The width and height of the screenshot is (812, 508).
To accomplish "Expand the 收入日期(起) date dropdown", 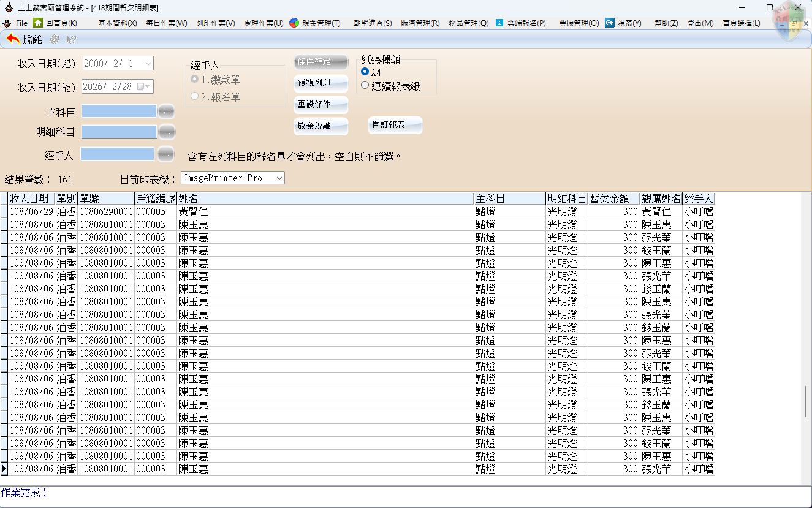I will pyautogui.click(x=148, y=64).
